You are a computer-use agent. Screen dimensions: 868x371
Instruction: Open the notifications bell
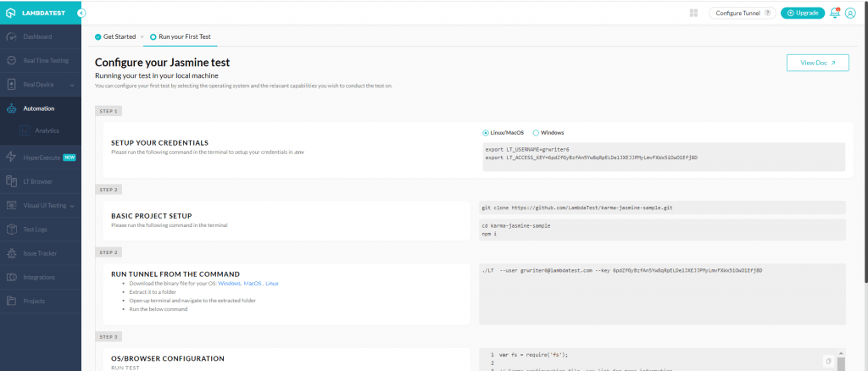click(834, 13)
